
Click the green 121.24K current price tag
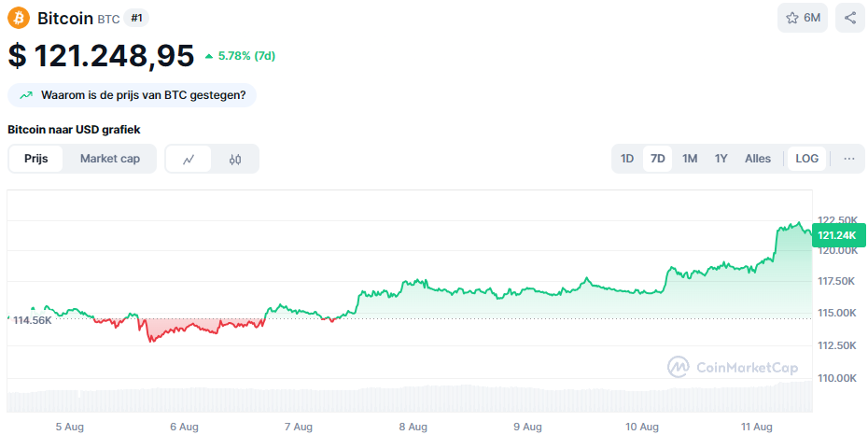pos(837,236)
